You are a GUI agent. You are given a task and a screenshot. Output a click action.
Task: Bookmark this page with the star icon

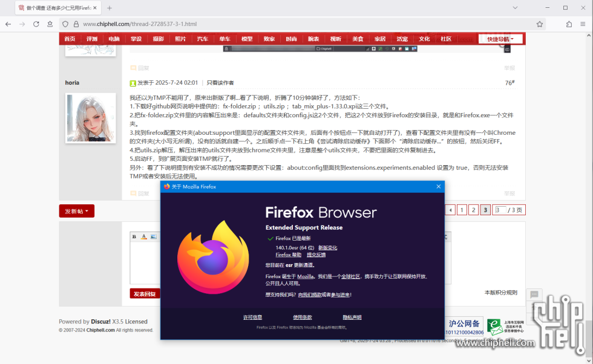[539, 24]
